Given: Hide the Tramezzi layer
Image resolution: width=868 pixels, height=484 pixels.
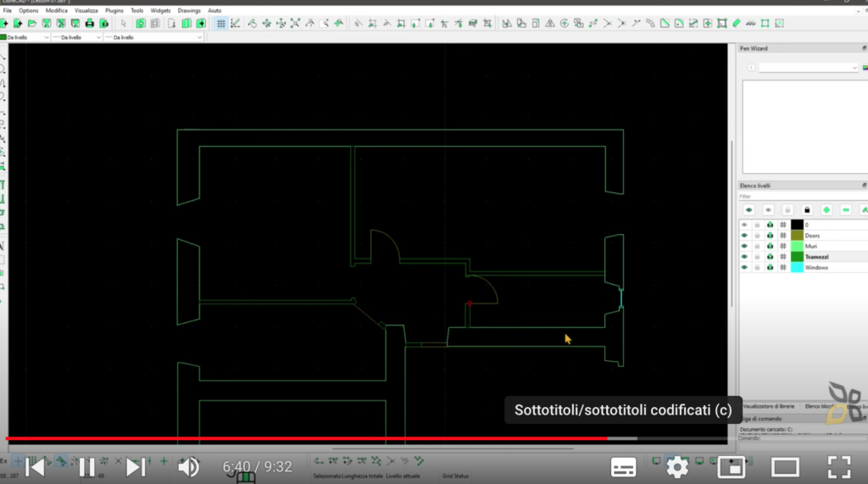Looking at the screenshot, I should 744,256.
